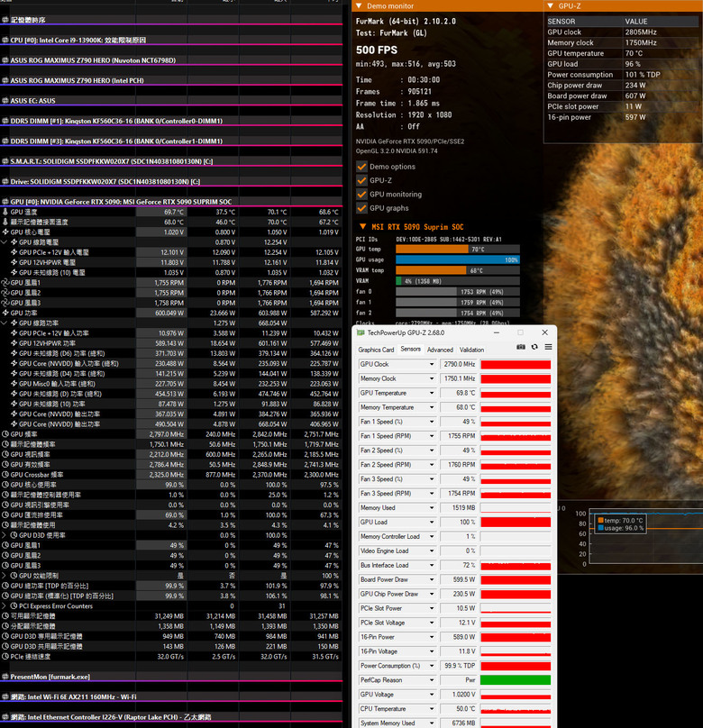Collapse the orange GPU-Z panel header triangle
The height and width of the screenshot is (728, 703).
click(x=551, y=5)
